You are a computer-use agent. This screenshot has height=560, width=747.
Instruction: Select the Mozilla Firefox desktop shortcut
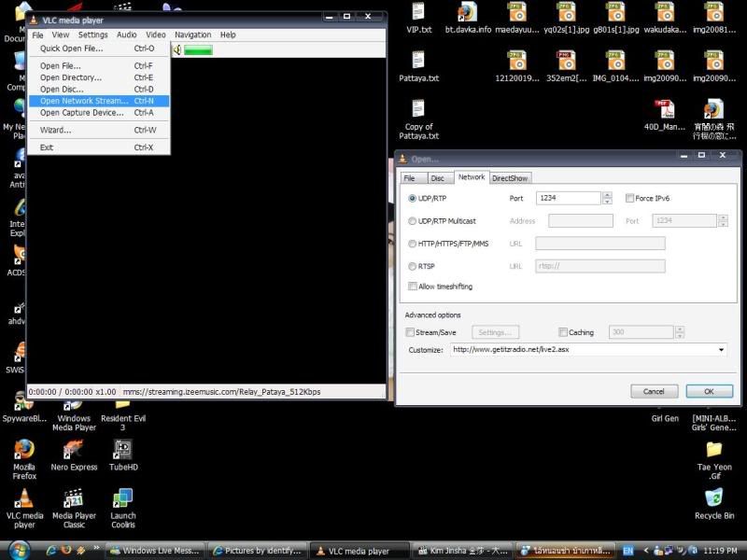[x=24, y=459]
